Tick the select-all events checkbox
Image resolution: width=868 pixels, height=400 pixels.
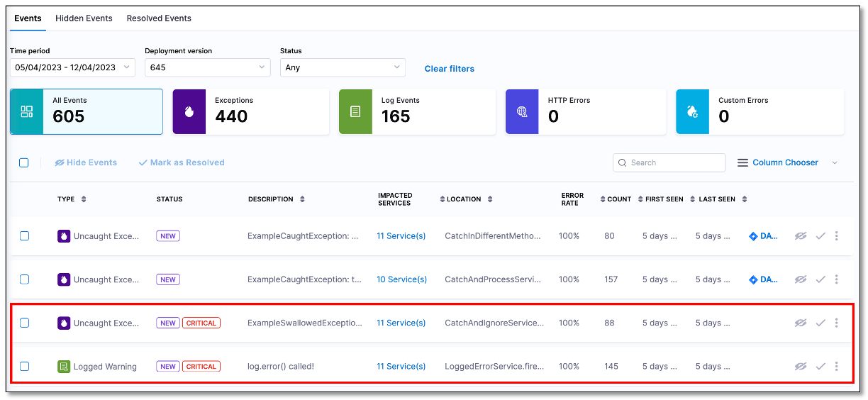pyautogui.click(x=24, y=162)
